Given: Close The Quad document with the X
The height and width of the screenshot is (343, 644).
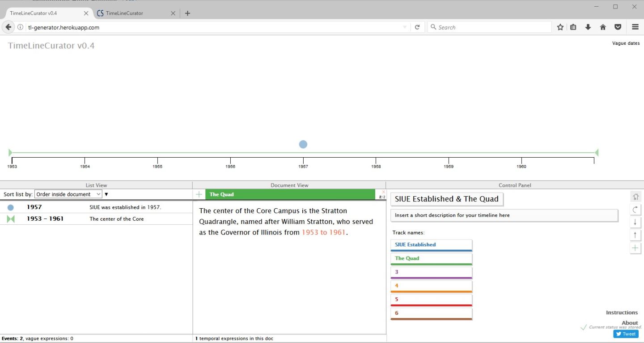Looking at the screenshot, I should (383, 192).
